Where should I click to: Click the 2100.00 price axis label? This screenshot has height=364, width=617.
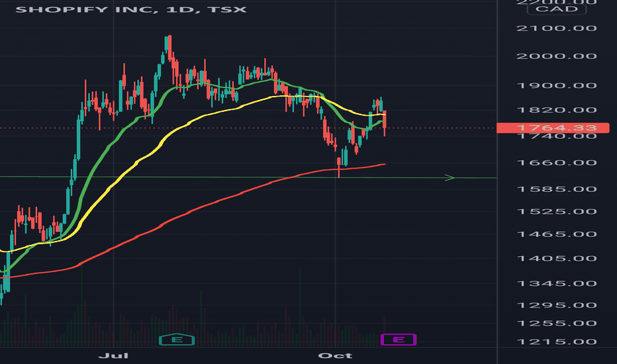click(556, 28)
